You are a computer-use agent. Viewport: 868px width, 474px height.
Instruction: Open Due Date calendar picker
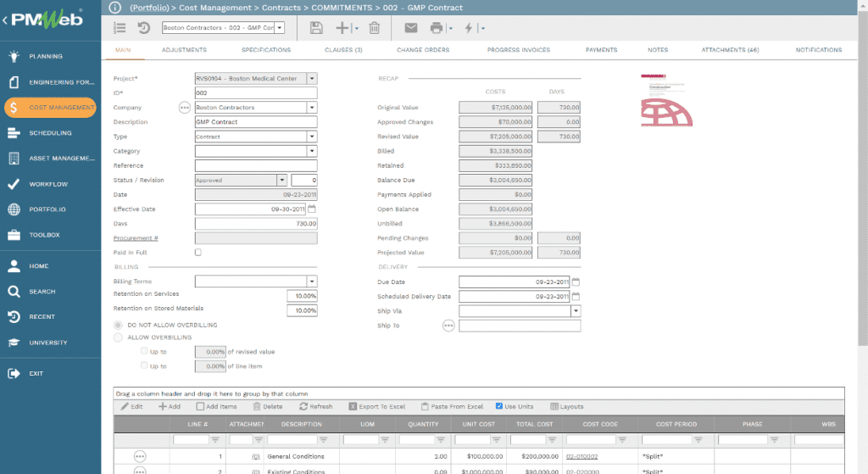576,282
